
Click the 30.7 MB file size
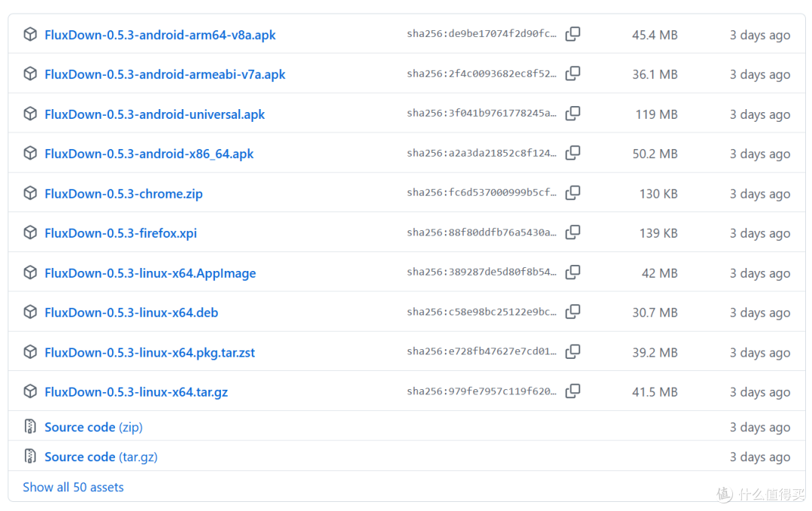[655, 312]
